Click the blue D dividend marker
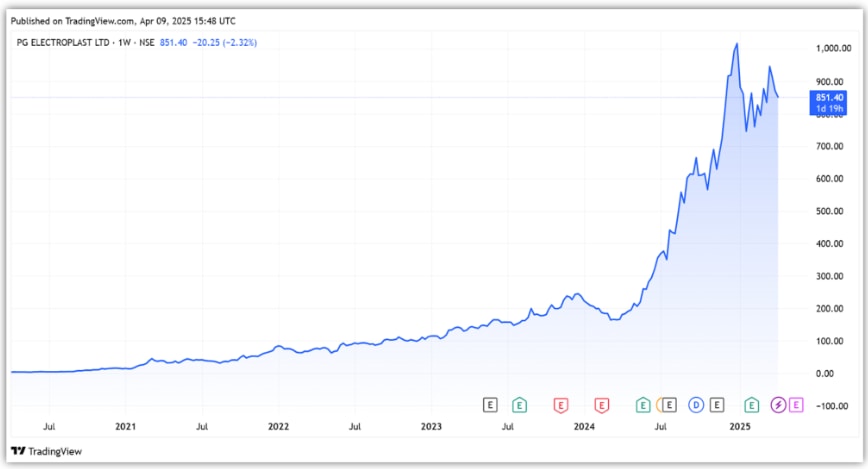 [x=697, y=405]
